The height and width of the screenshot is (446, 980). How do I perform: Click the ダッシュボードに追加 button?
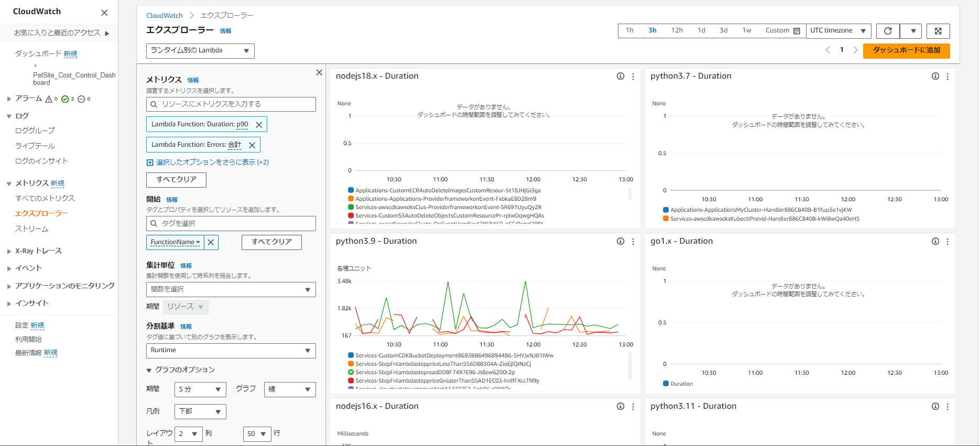point(906,50)
